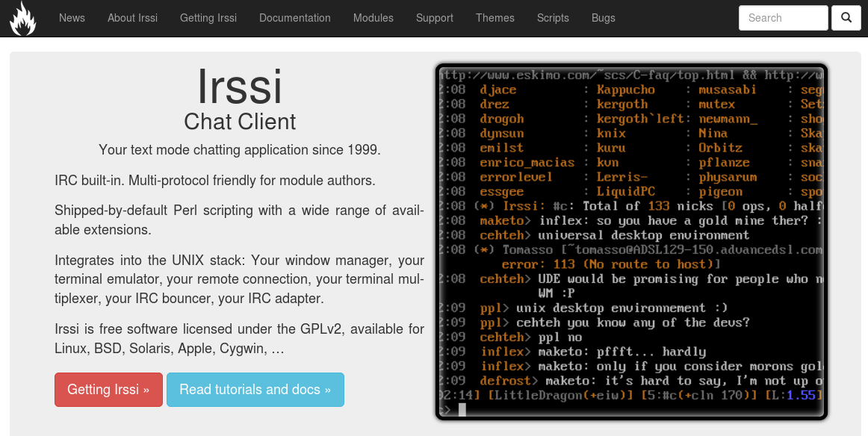
Task: Click the GPLv2 license paragraph
Action: coord(239,339)
